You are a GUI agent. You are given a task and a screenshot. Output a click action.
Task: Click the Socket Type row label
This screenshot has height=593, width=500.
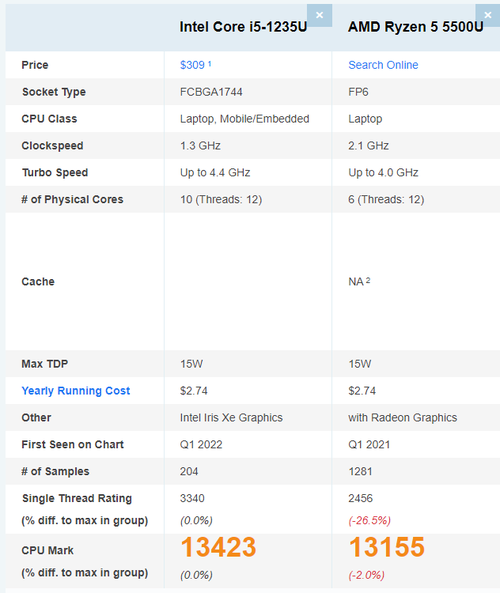click(x=54, y=92)
